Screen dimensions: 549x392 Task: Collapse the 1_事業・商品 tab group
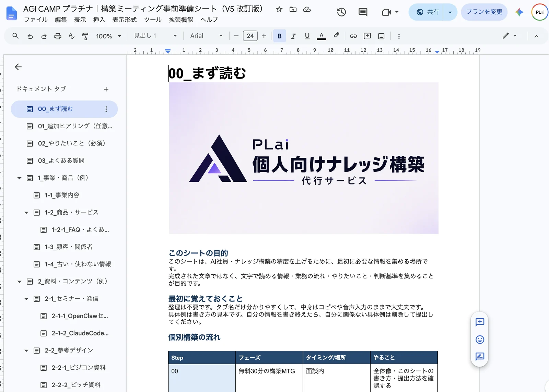19,178
